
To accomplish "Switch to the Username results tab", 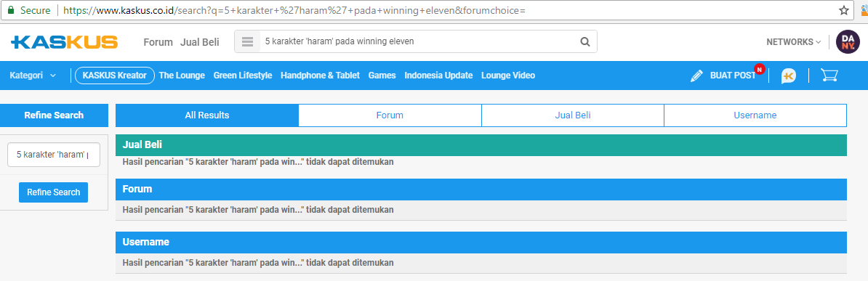I will click(755, 115).
